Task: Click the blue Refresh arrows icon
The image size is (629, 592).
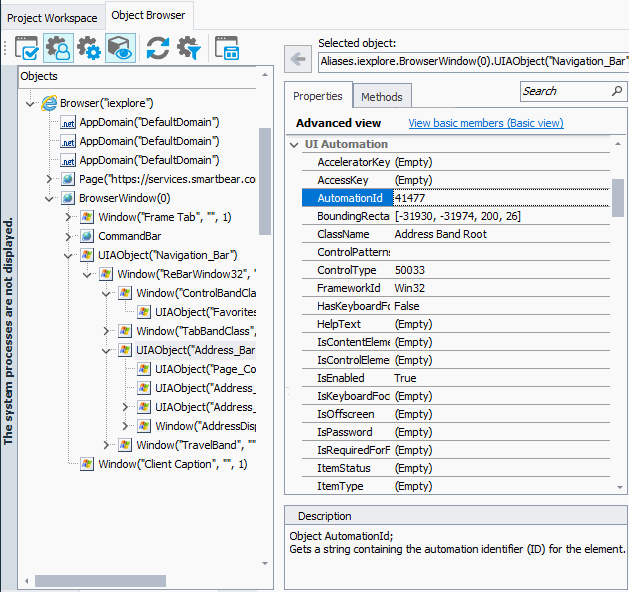Action: pyautogui.click(x=157, y=48)
